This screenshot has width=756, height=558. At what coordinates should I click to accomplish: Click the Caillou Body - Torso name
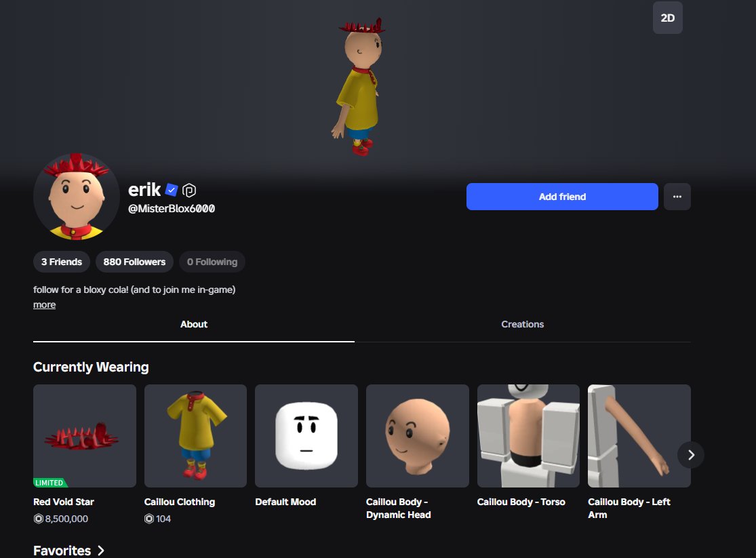pos(521,502)
